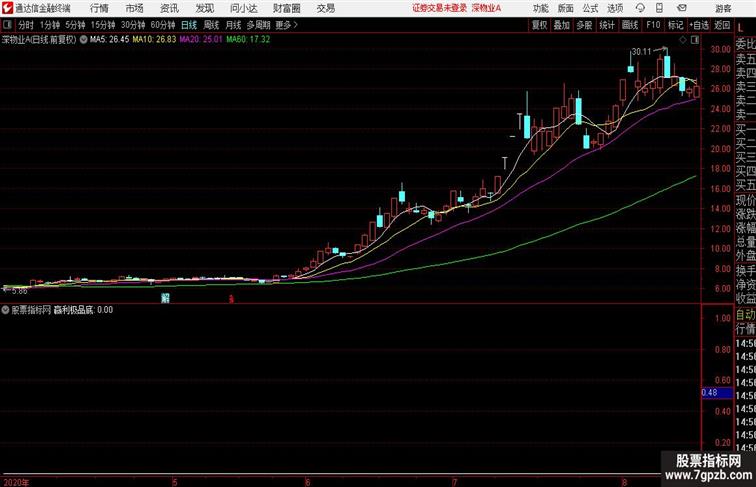Click the small red marker below the chart

231,299
